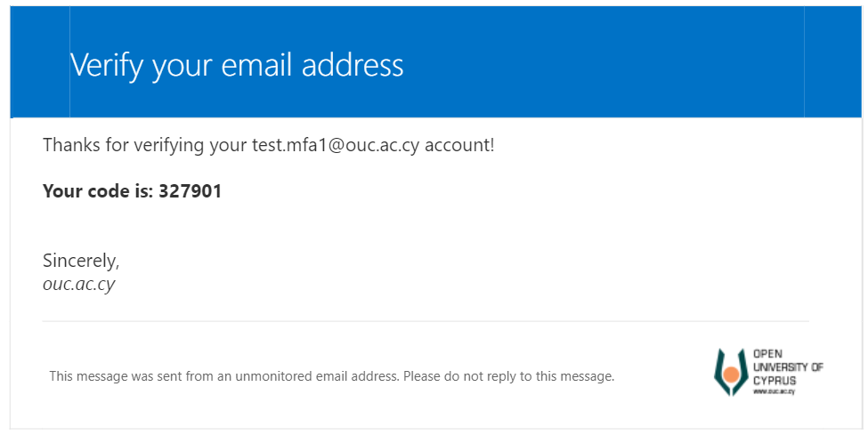868x435 pixels.
Task: Click the word 'account!' after the email
Action: click(459, 145)
